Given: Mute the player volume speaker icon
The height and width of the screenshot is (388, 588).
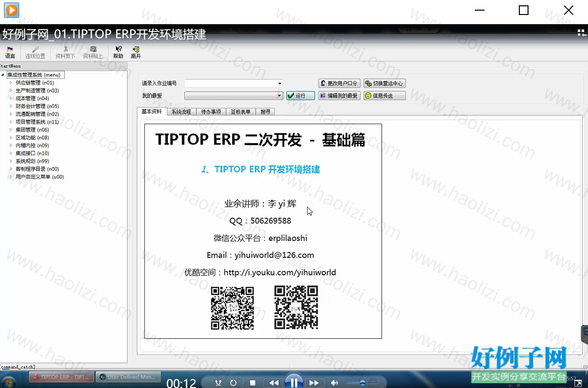Looking at the screenshot, I should 334,383.
